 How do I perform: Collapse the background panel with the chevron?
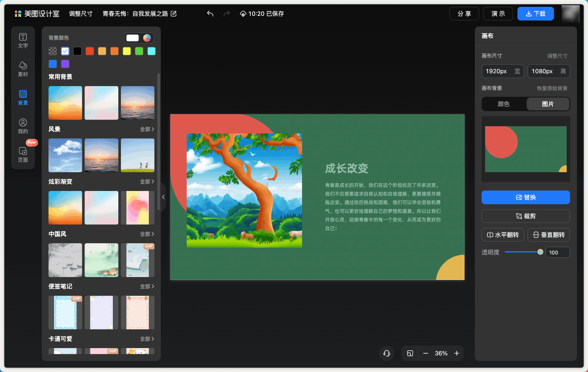pos(164,197)
